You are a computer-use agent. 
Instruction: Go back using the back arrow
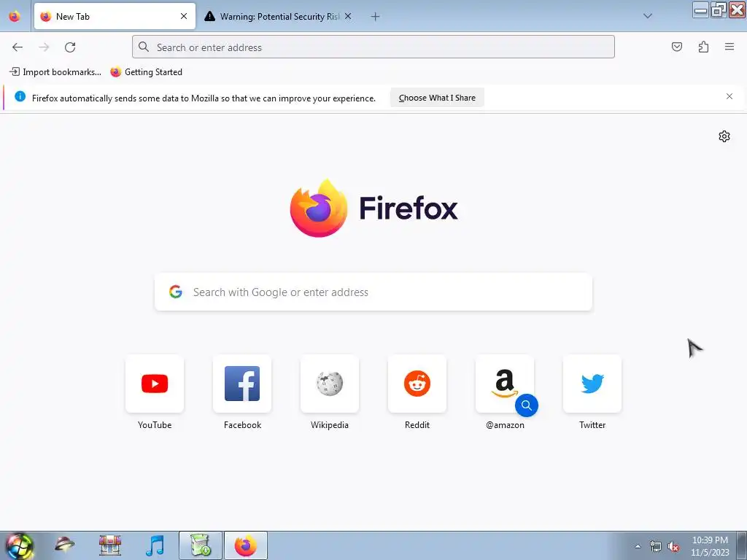coord(18,47)
